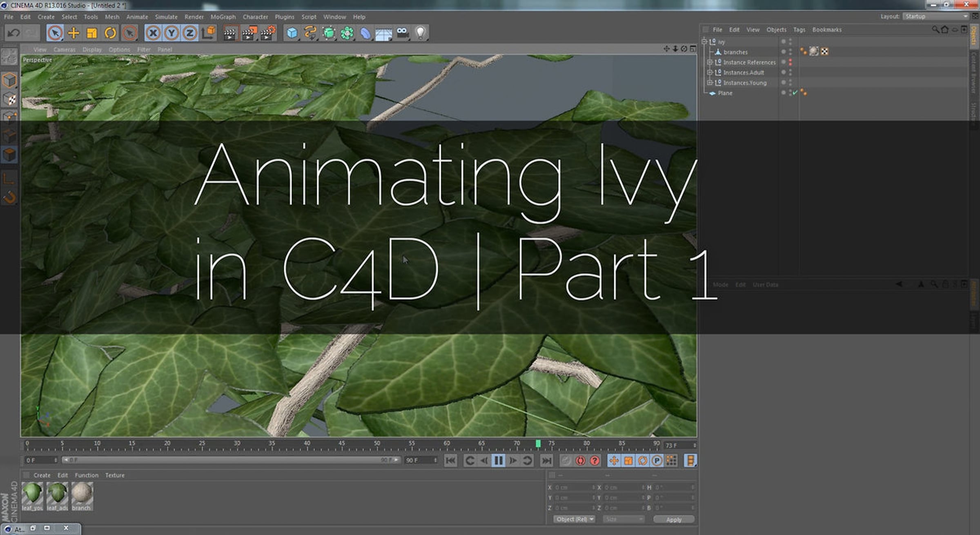Select the Move tool in toolbar
The width and height of the screenshot is (980, 535).
coord(73,33)
